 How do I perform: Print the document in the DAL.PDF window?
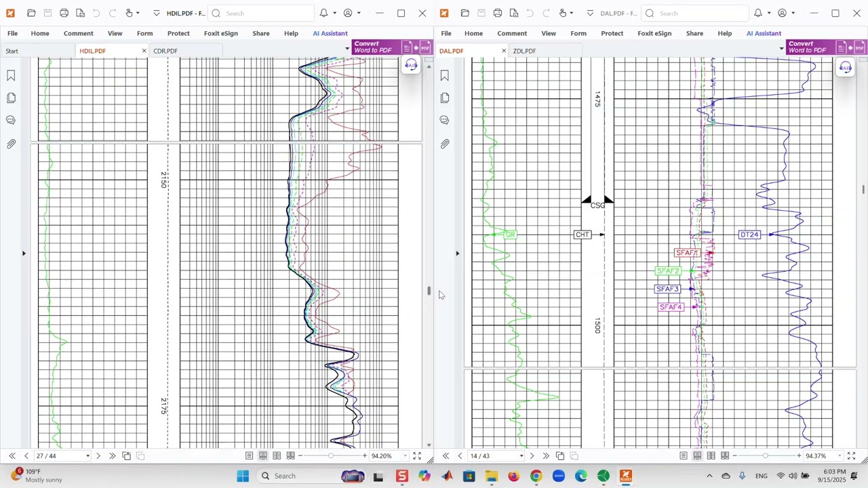coord(498,13)
